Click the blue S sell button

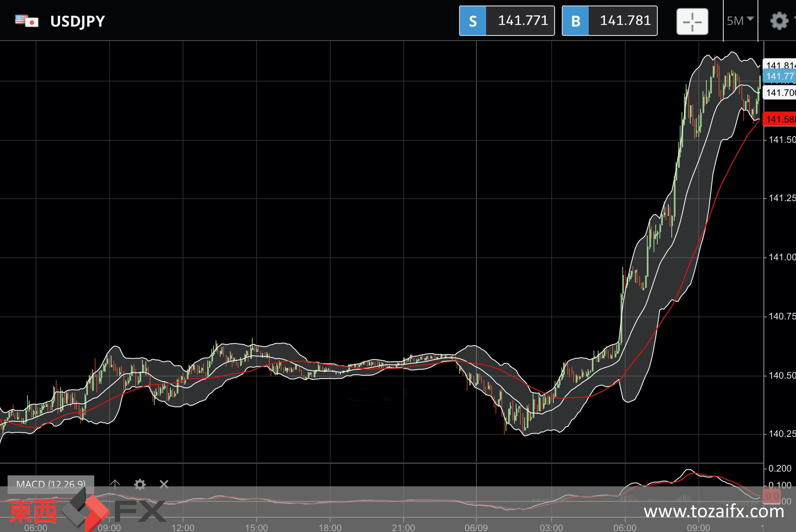pyautogui.click(x=473, y=21)
